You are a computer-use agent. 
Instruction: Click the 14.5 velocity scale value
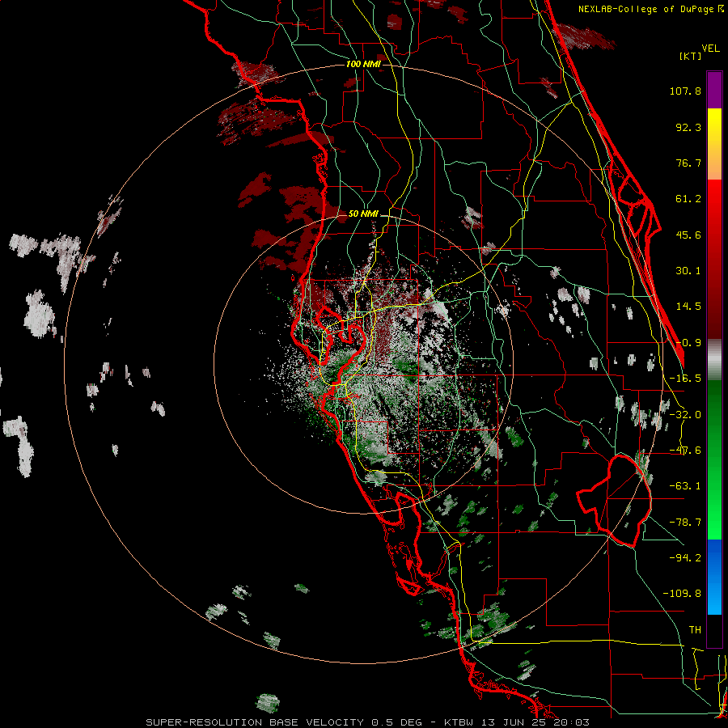point(688,307)
